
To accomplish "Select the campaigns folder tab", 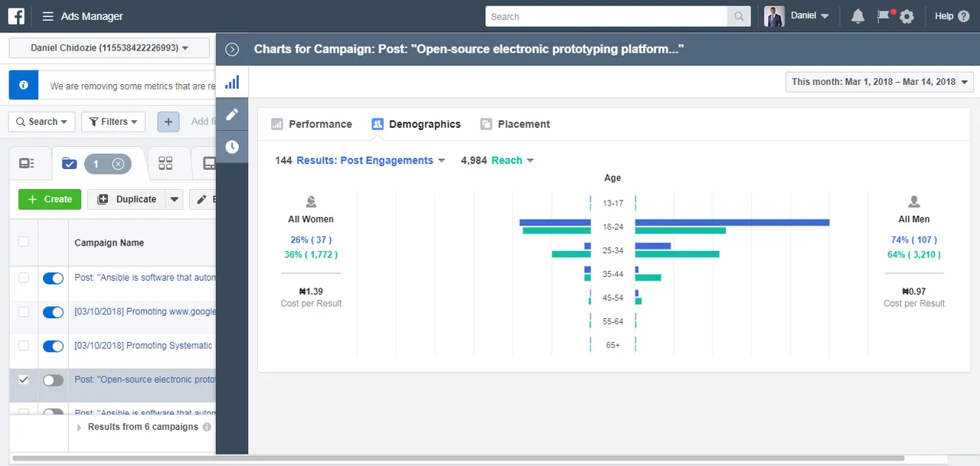I will 70,164.
